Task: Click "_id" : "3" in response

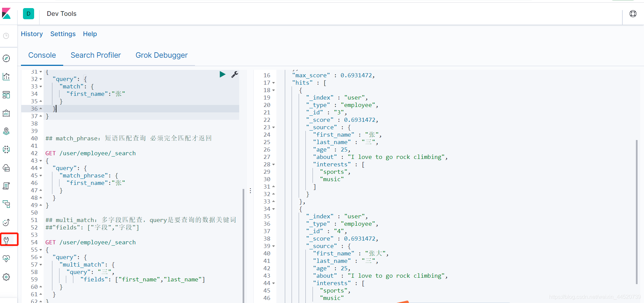Action: tap(326, 113)
